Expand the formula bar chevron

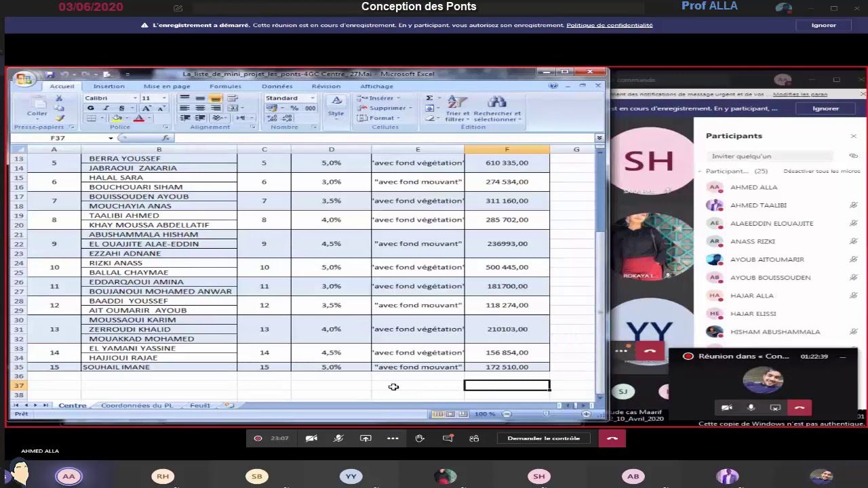[599, 138]
